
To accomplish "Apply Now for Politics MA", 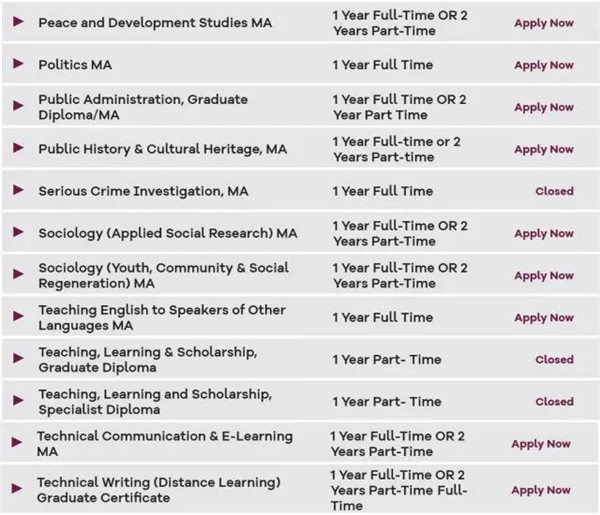I will point(543,65).
